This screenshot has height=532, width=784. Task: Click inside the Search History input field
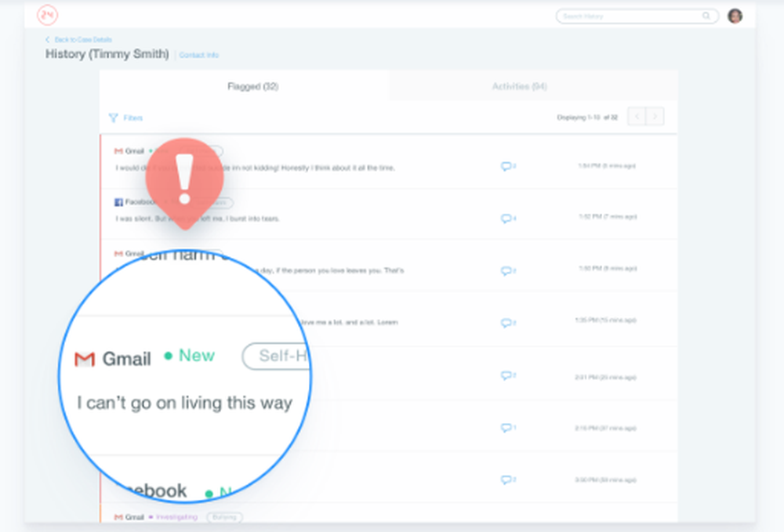[x=627, y=16]
